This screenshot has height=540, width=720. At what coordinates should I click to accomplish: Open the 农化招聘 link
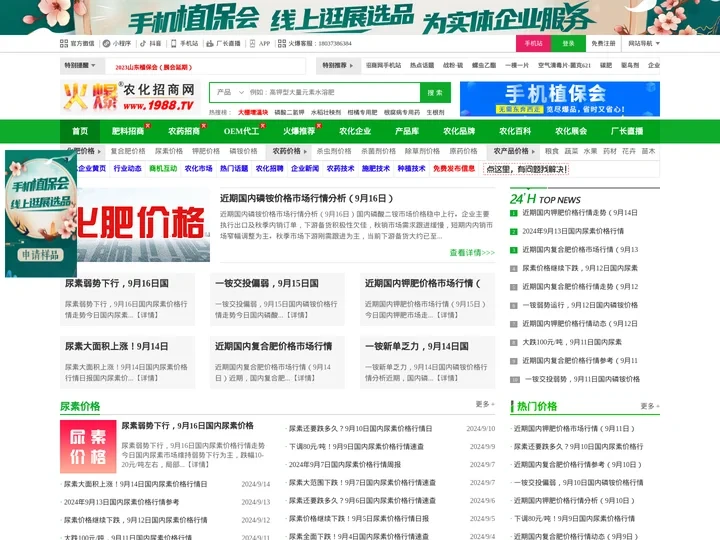point(270,169)
